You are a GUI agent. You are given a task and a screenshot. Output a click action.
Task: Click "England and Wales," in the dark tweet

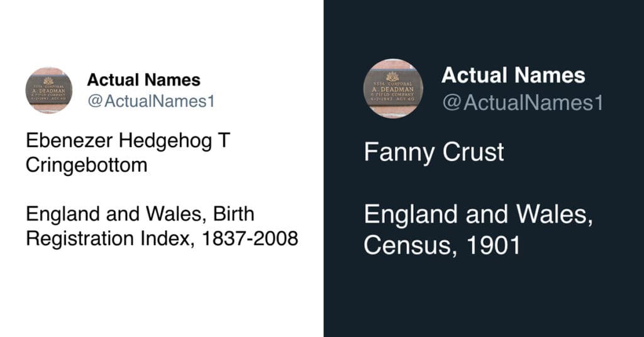pyautogui.click(x=478, y=216)
